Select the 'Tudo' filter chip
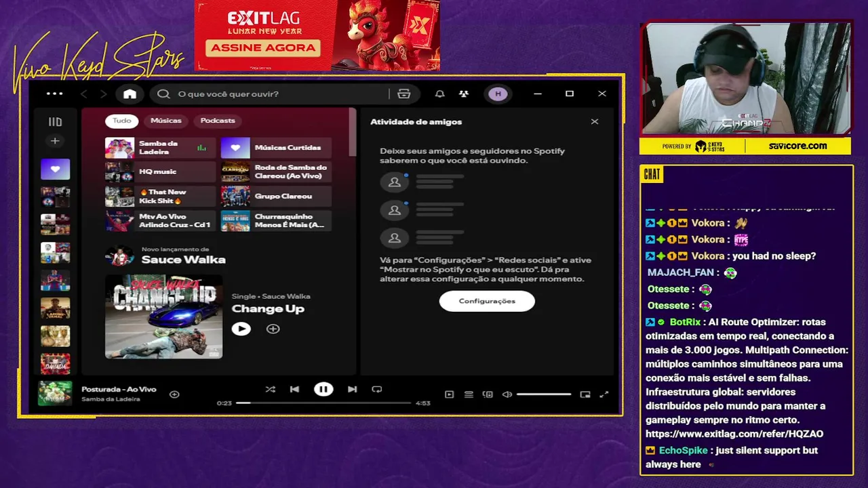868x488 pixels. click(x=122, y=121)
